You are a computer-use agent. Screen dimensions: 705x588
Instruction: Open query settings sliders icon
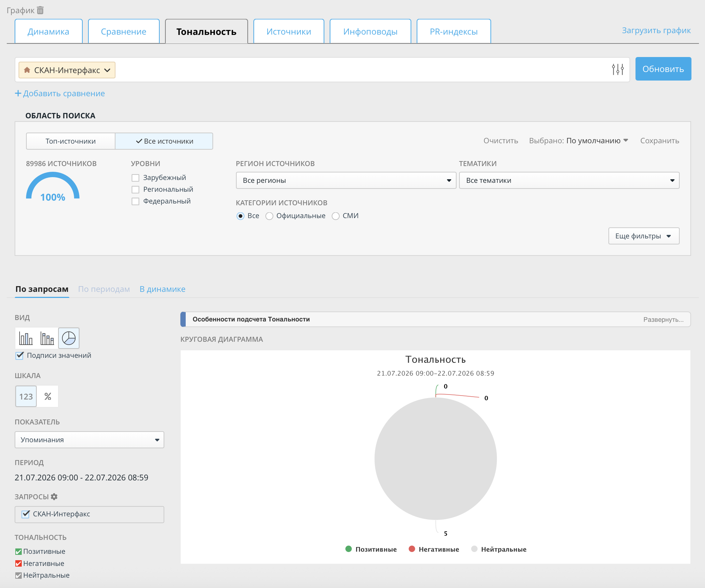click(618, 69)
